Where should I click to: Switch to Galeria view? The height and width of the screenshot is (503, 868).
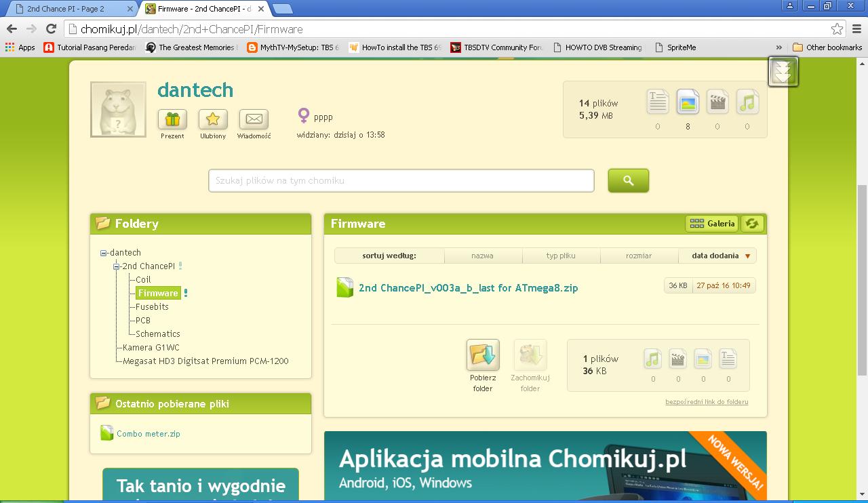[711, 223]
